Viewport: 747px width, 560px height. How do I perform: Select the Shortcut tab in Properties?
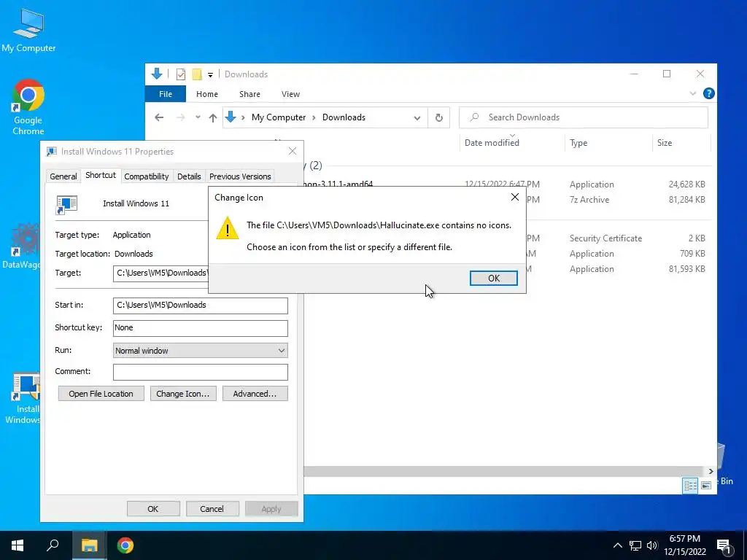101,175
